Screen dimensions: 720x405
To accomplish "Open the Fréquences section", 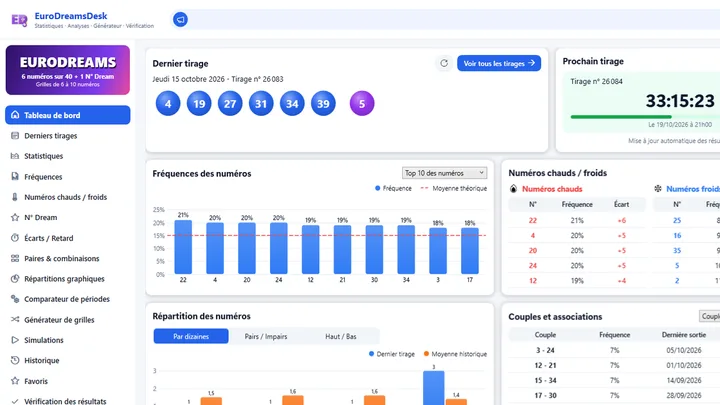I will [68, 176].
